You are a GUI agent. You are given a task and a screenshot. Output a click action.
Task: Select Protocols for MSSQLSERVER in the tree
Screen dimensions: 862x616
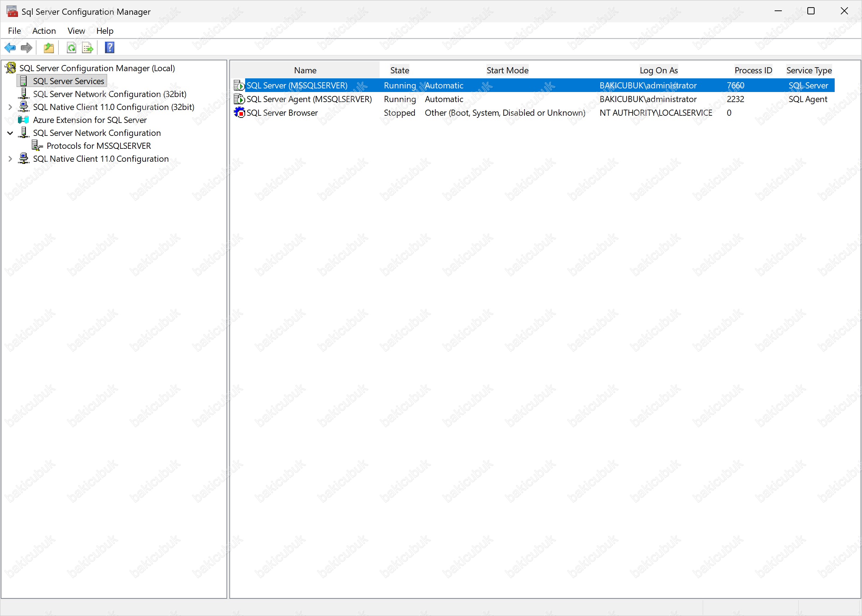click(x=98, y=146)
